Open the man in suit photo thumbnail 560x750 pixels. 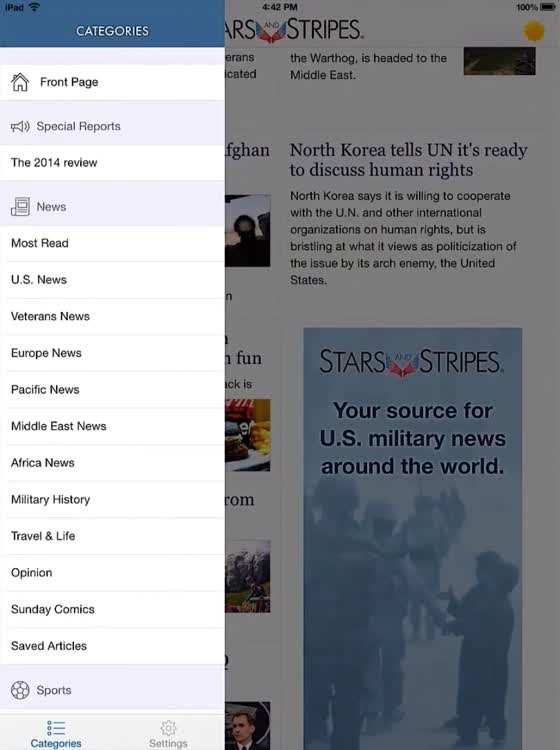pyautogui.click(x=248, y=726)
